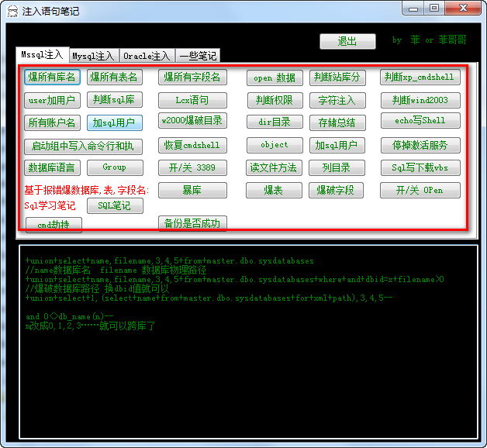Screen dimensions: 487x448
Task: Click the 爆所有库名 button
Action: (52, 77)
